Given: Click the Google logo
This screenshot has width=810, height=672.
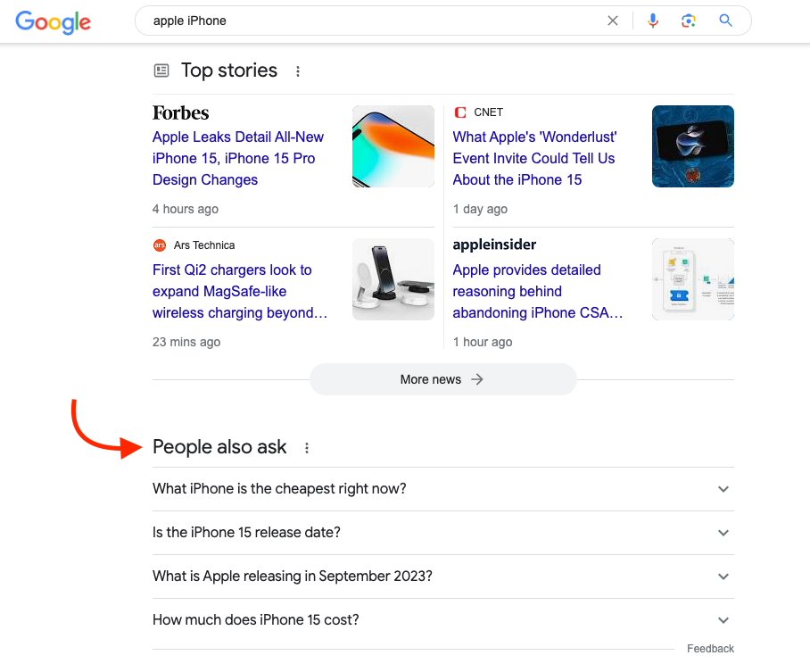Looking at the screenshot, I should (54, 21).
